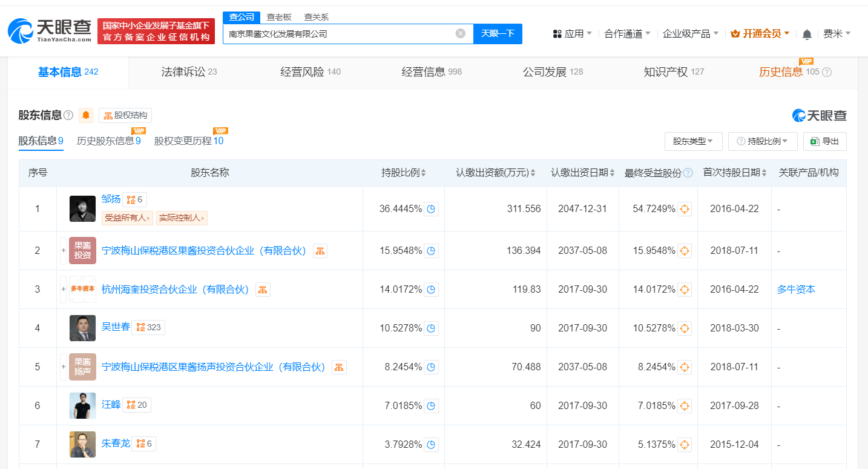Switch to the 法律诉讼 tab

pos(189,72)
